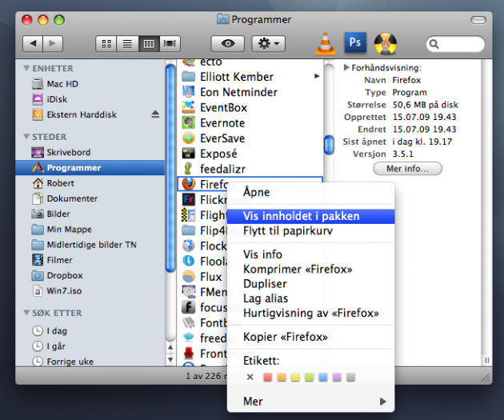Switch to Cover Flow view
504x420 pixels.
coord(170,43)
